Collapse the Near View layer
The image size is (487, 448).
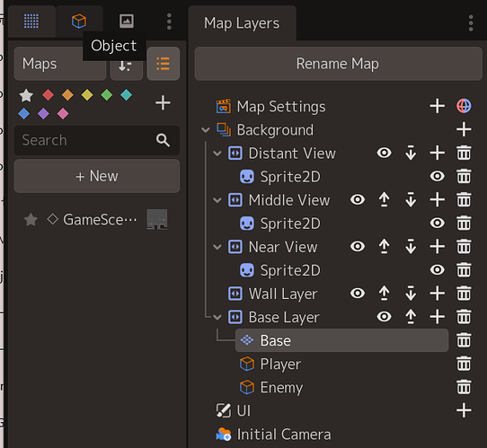tap(217, 247)
